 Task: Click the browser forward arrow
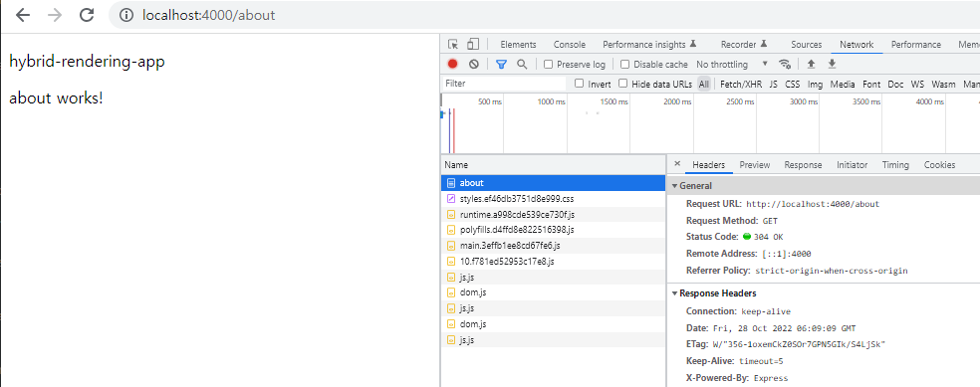pyautogui.click(x=55, y=15)
